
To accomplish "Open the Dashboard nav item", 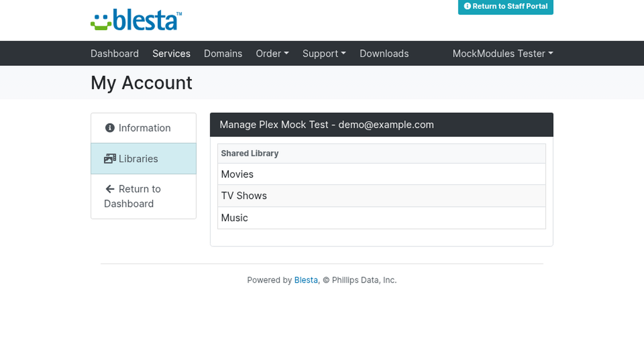I will click(114, 53).
